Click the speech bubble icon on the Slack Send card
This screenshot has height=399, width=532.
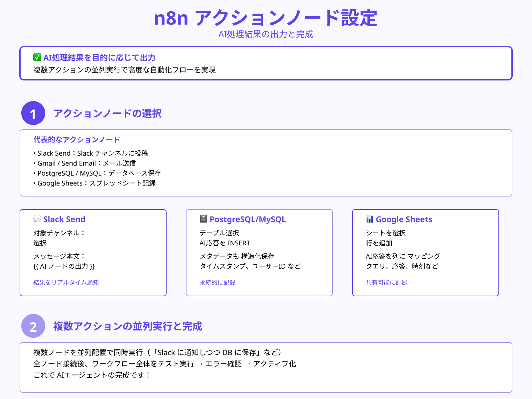pos(37,219)
